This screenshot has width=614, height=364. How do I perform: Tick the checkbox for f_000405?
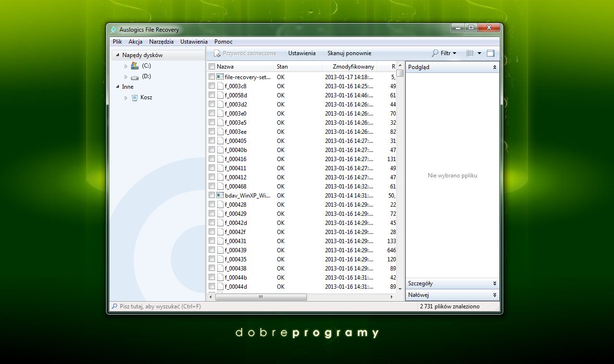click(212, 141)
